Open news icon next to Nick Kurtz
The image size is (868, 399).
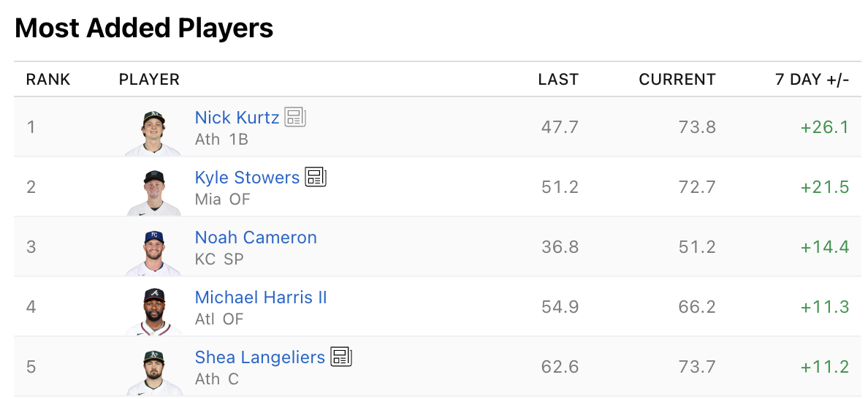295,117
